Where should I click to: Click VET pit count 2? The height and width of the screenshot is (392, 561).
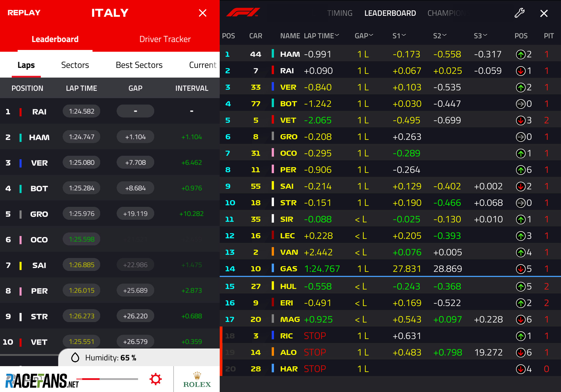[546, 120]
